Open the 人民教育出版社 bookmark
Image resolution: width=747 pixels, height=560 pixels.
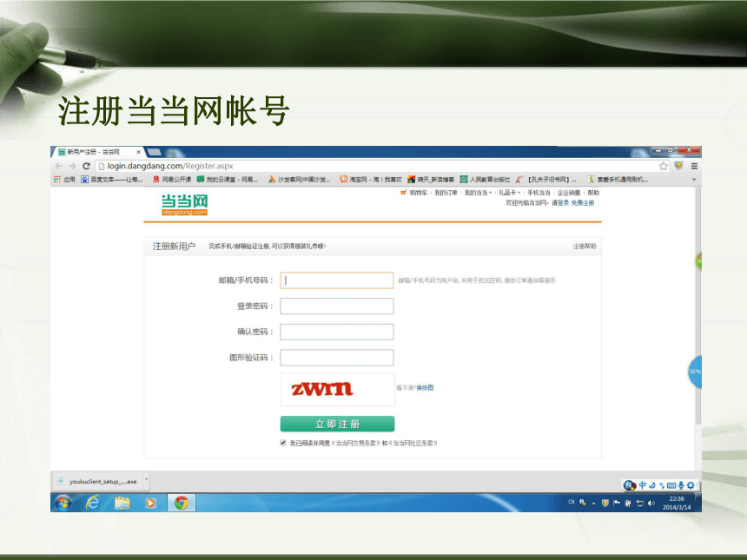tap(485, 180)
